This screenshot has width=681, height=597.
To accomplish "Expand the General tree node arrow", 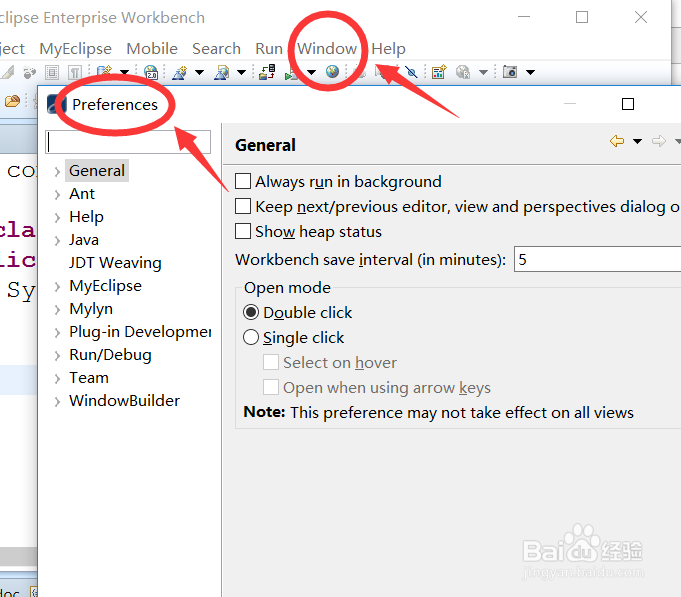I will [x=57, y=172].
